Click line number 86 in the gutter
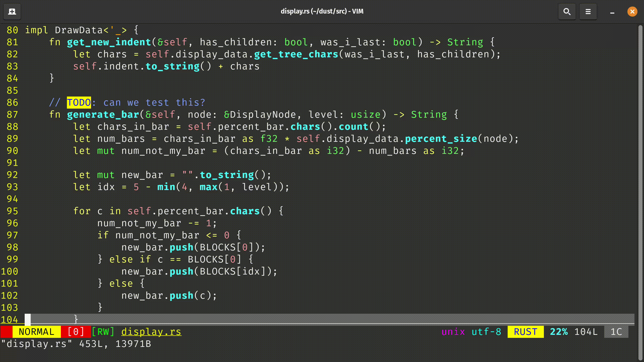Image resolution: width=644 pixels, height=362 pixels. (x=12, y=102)
